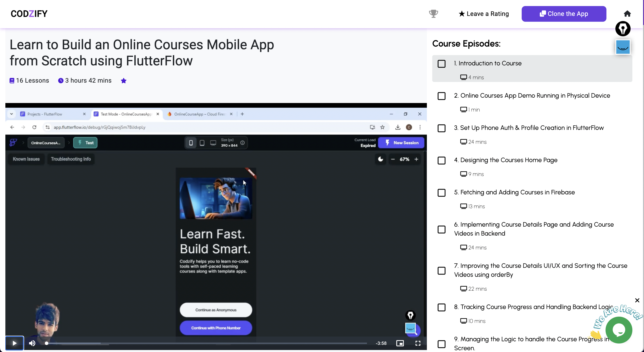
Task: Go to home via house icon
Action: [x=627, y=14]
